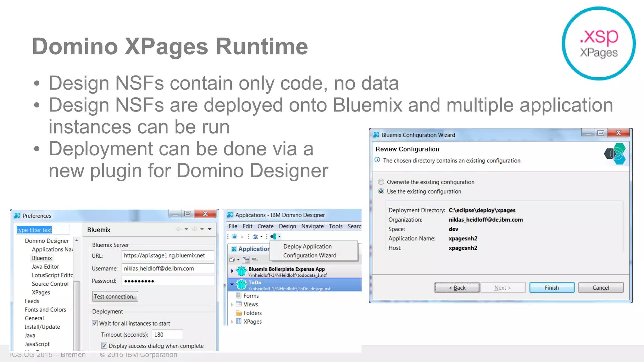
Task: Choose Deploy Application from dropdown
Action: 307,246
